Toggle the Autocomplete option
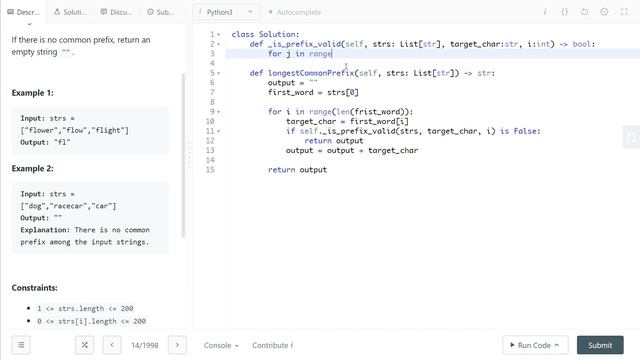The width and height of the screenshot is (640, 360). click(x=295, y=12)
